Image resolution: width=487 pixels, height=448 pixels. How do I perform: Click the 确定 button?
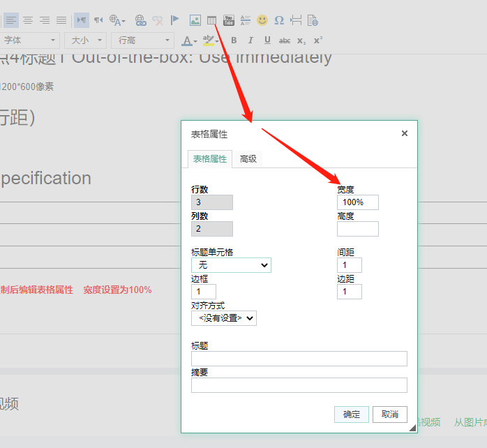pyautogui.click(x=352, y=415)
